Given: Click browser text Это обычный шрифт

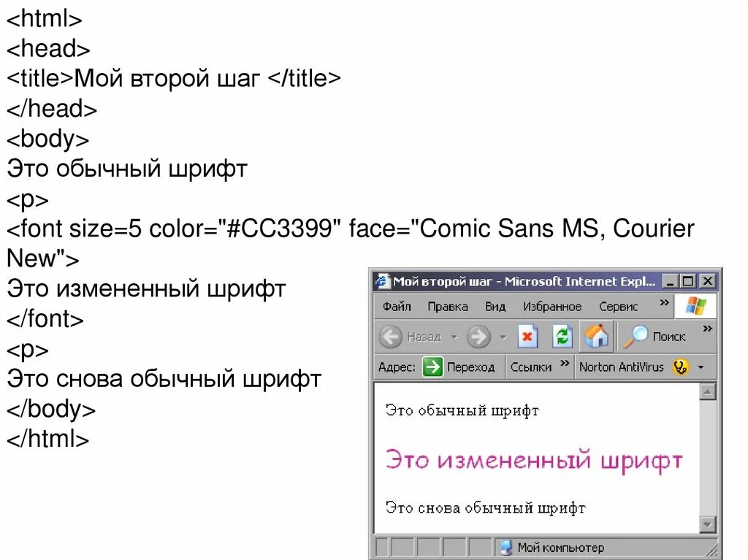Looking at the screenshot, I should 462,410.
